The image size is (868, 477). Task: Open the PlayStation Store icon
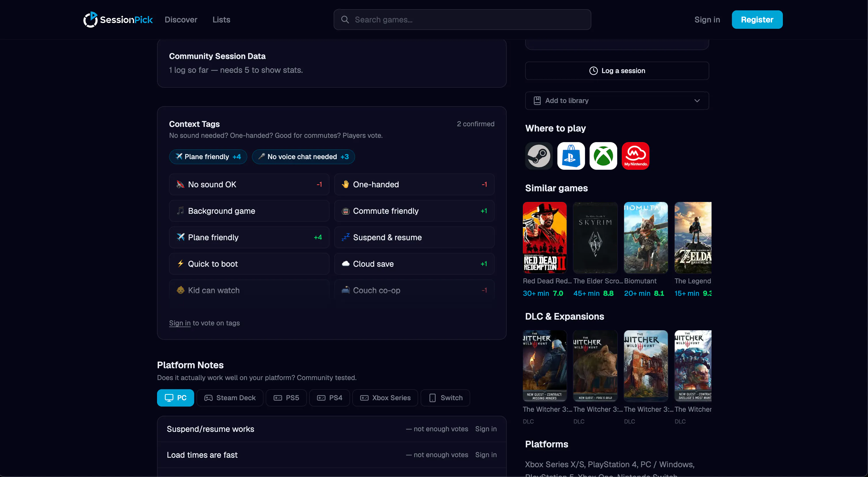[571, 156]
